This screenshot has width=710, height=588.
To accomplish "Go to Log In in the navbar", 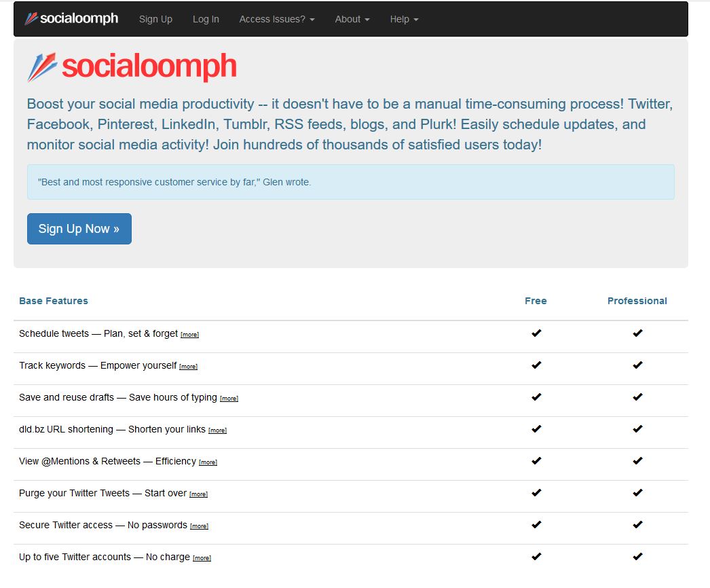I will tap(206, 19).
